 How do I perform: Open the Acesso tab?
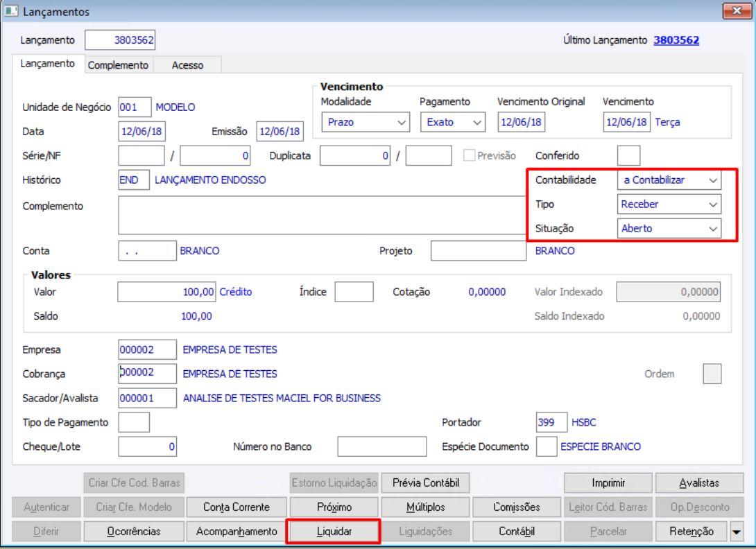[187, 65]
